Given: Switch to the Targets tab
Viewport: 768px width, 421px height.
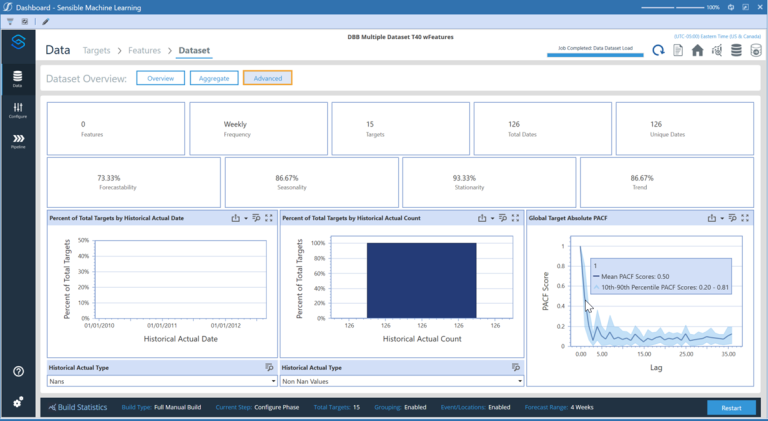Looking at the screenshot, I should [96, 50].
